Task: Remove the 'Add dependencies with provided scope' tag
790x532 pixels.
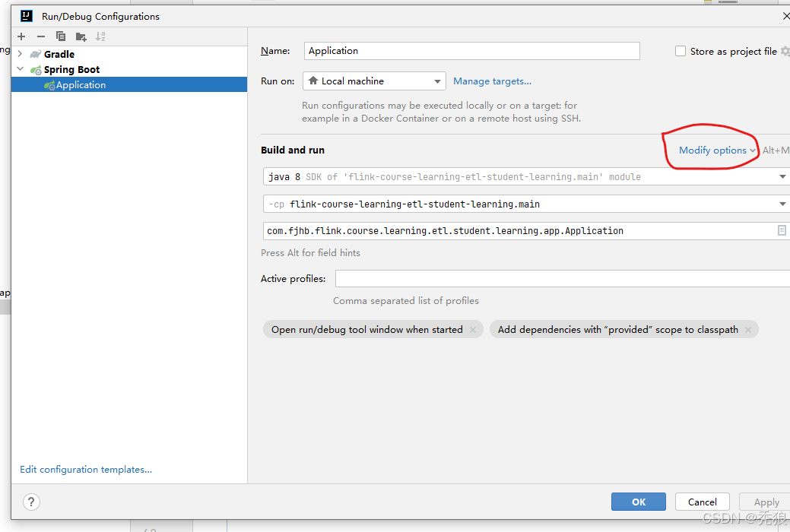Action: tap(748, 330)
